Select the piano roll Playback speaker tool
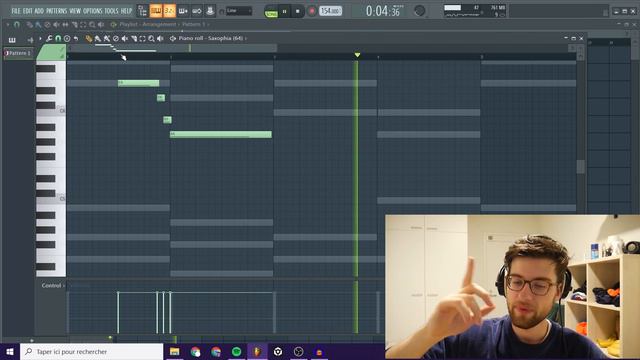 click(x=160, y=38)
